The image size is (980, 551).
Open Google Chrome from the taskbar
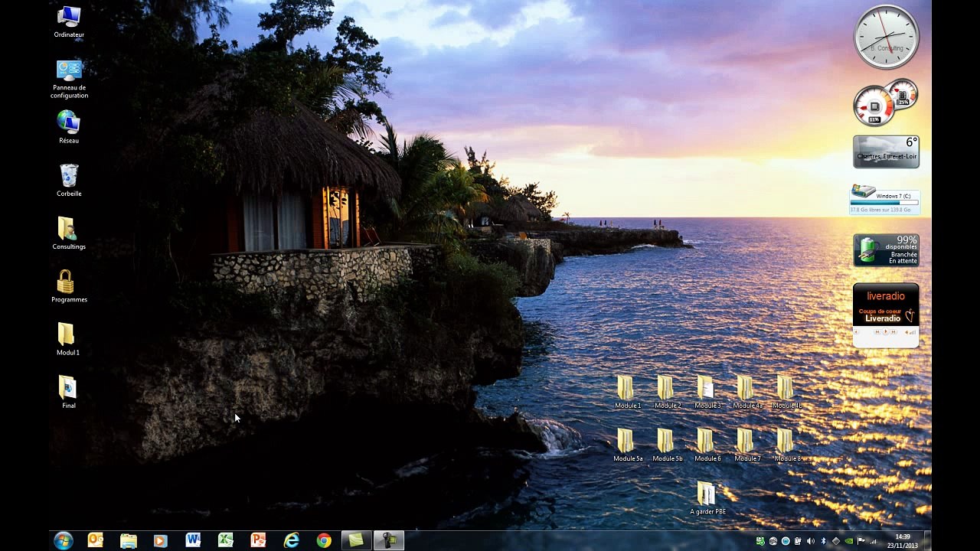click(324, 540)
